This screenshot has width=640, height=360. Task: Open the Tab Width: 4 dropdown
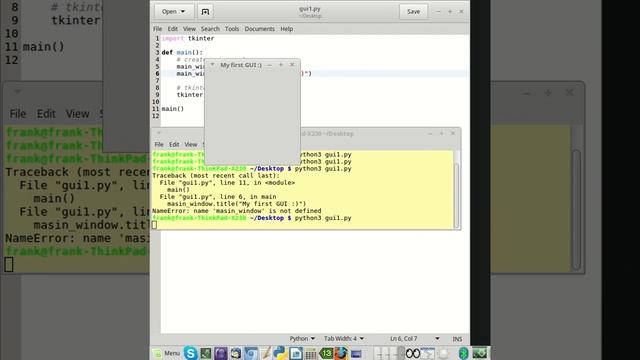pos(344,339)
